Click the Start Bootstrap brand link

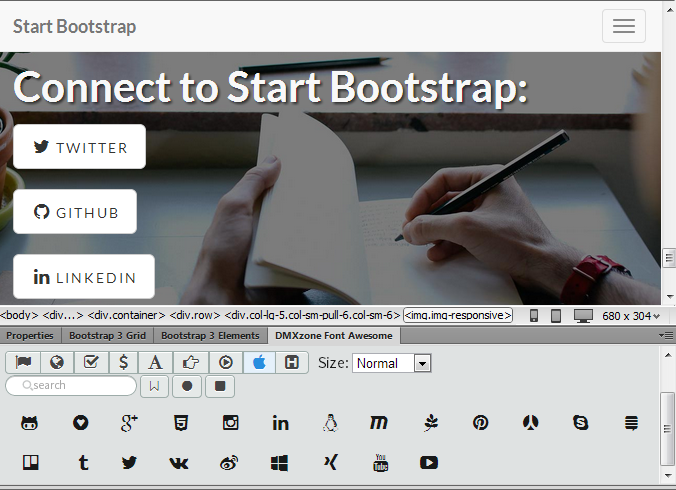(x=75, y=26)
